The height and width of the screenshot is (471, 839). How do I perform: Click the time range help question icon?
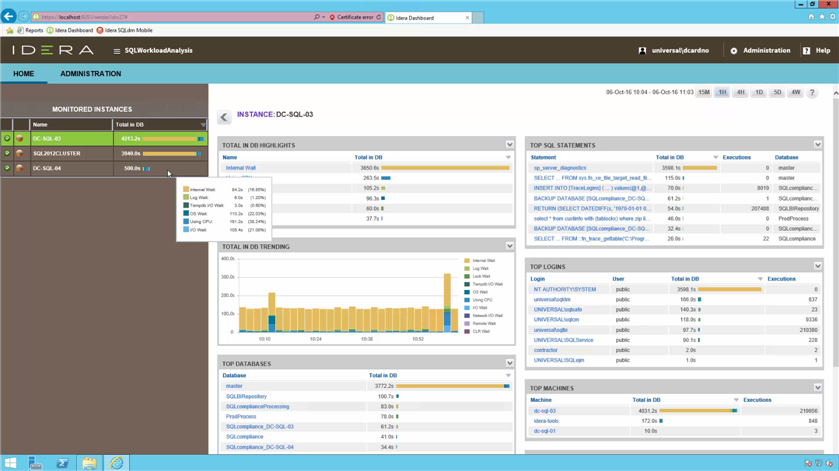coord(812,93)
